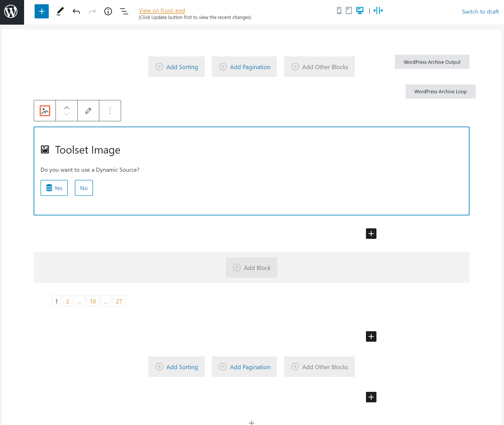Image resolution: width=504 pixels, height=425 pixels.
Task: Click the image block type icon in block toolbar
Action: 45,110
